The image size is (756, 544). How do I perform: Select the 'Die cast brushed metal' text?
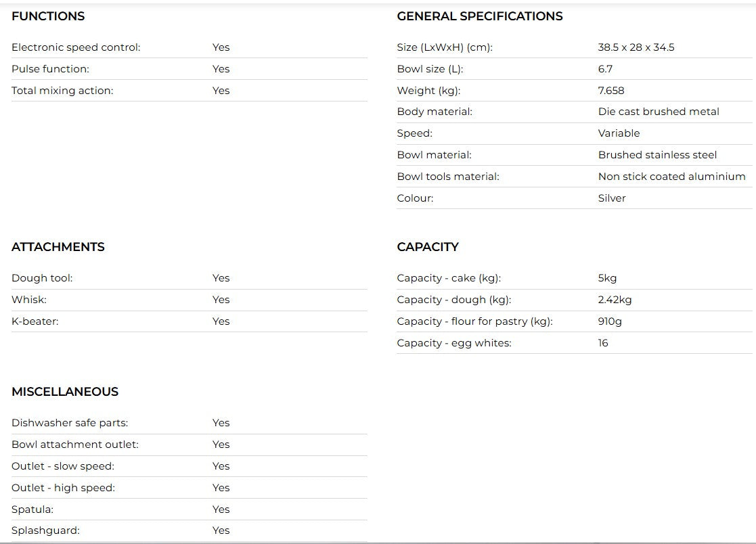659,112
